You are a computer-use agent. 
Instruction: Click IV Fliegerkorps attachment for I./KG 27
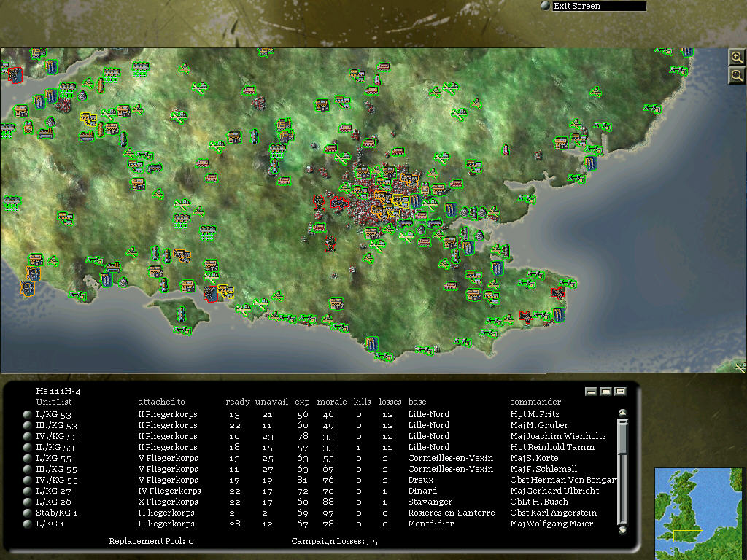point(169,491)
